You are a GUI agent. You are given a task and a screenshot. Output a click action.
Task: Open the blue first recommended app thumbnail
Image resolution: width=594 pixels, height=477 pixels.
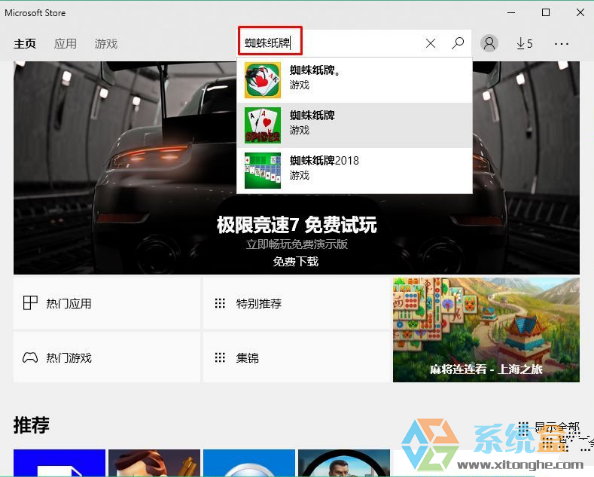tap(59, 463)
